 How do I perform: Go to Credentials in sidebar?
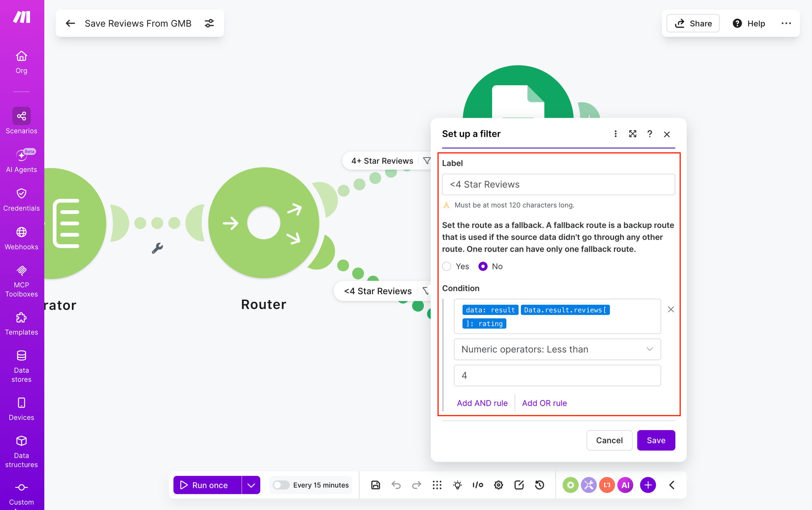coord(22,200)
